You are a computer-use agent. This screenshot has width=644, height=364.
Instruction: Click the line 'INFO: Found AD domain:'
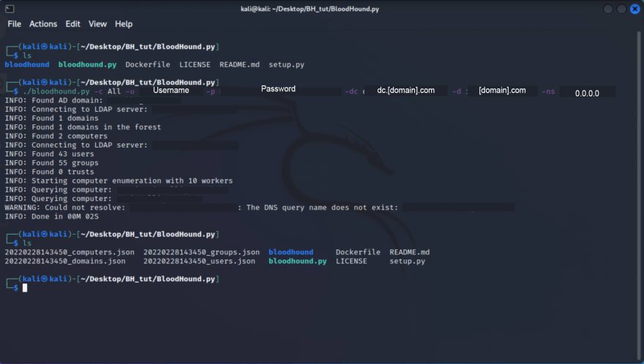(x=54, y=100)
